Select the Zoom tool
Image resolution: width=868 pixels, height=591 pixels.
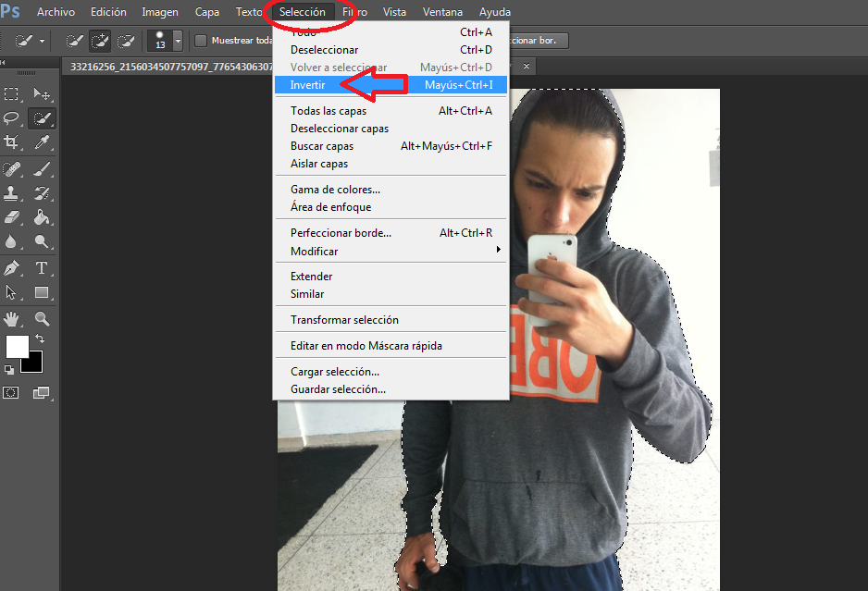coord(42,319)
